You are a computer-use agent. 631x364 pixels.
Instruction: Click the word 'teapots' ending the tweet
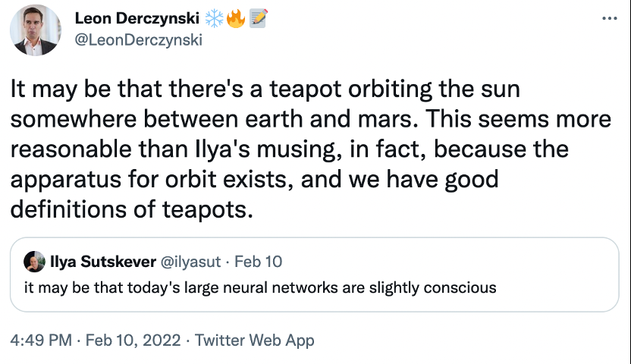pos(205,209)
